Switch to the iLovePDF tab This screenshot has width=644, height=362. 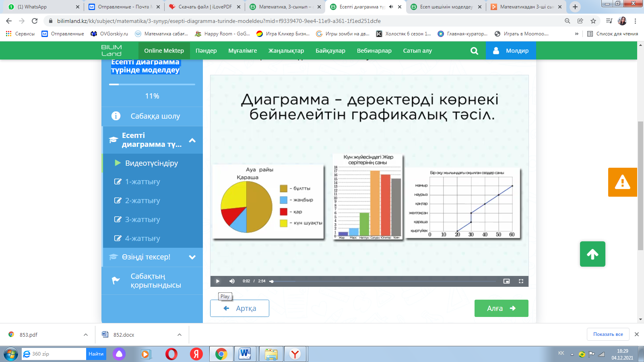click(204, 7)
